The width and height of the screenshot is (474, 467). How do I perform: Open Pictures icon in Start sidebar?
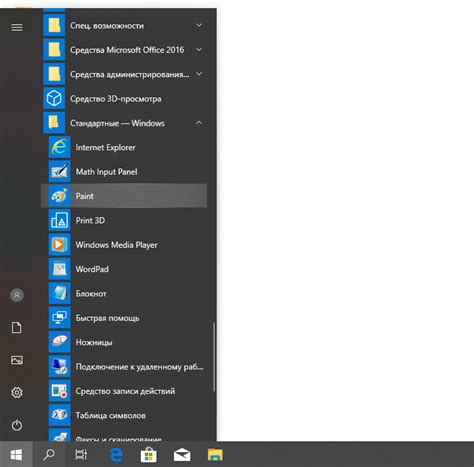(17, 360)
